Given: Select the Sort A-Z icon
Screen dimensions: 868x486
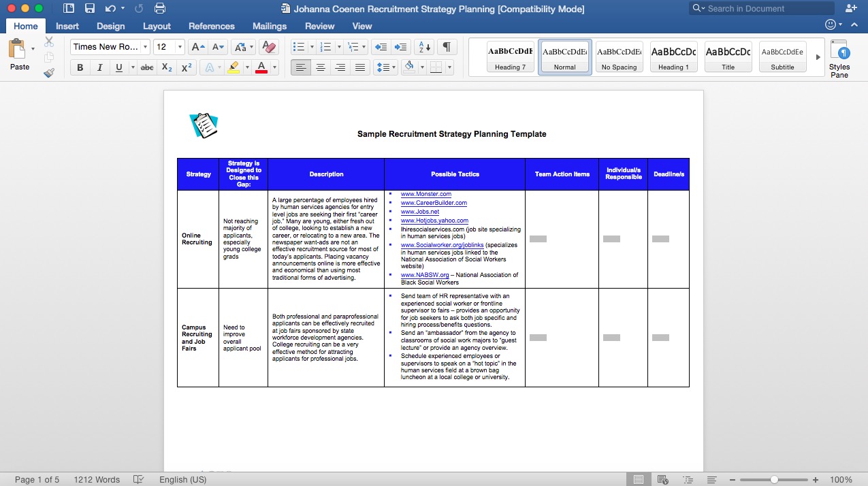Looking at the screenshot, I should [423, 48].
